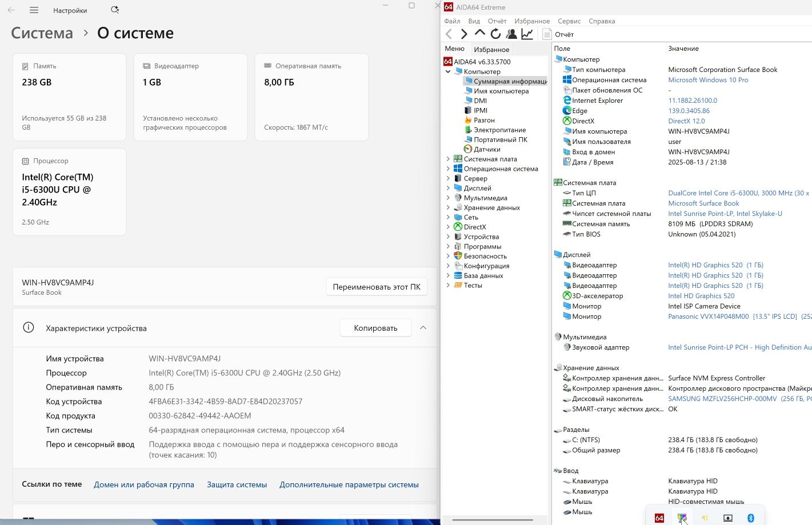Select the Электропитание tree node
This screenshot has height=525, width=812.
(495, 130)
